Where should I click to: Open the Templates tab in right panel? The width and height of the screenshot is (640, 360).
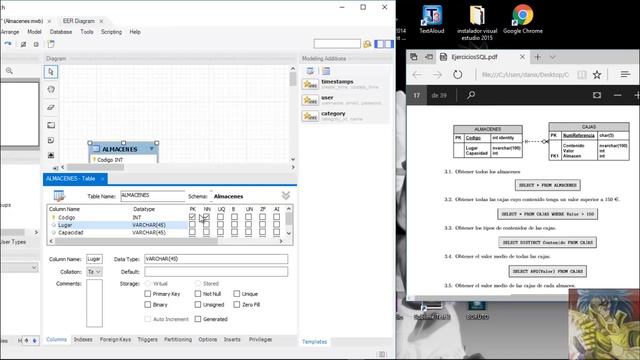(314, 342)
